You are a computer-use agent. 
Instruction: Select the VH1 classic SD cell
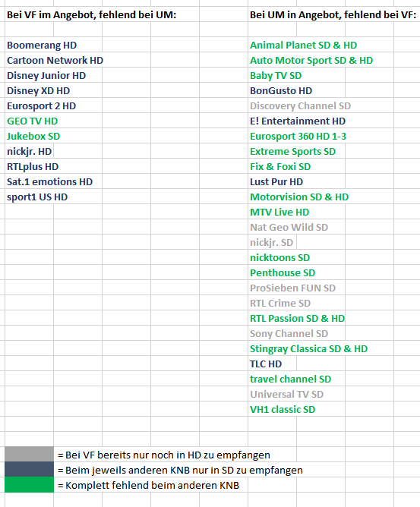click(x=283, y=410)
